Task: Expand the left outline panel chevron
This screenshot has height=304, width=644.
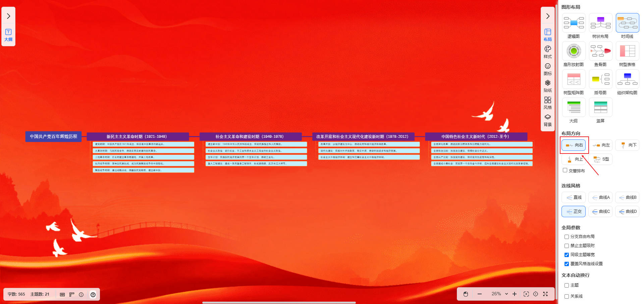Action: 8,16
